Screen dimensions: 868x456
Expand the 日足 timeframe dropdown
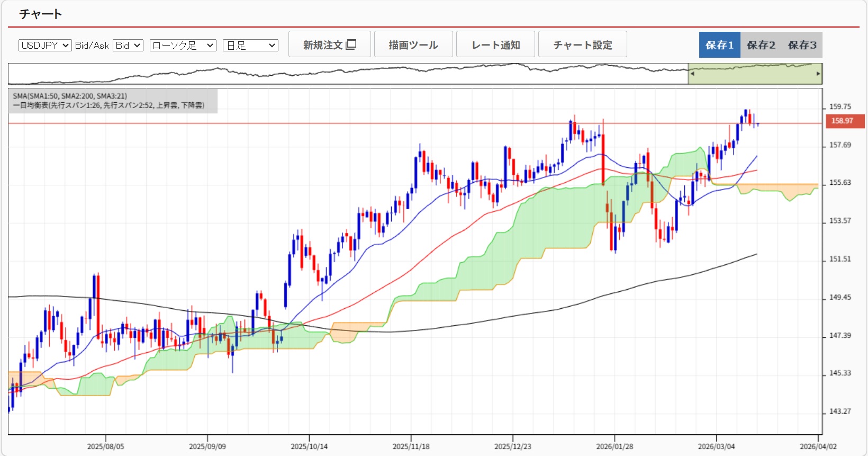coord(250,46)
